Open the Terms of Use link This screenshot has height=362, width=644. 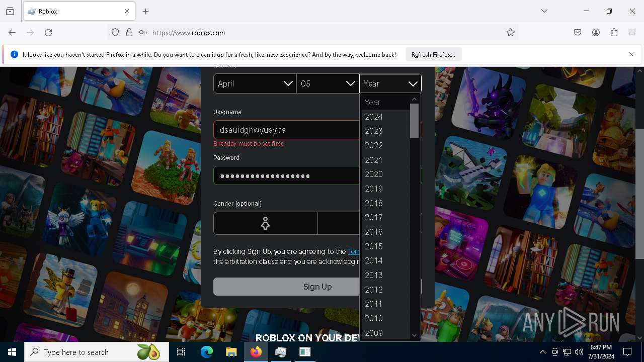354,251
